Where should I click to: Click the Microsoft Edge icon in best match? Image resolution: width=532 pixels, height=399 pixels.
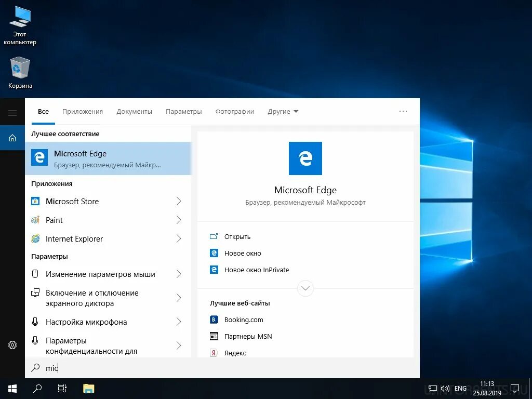39,158
